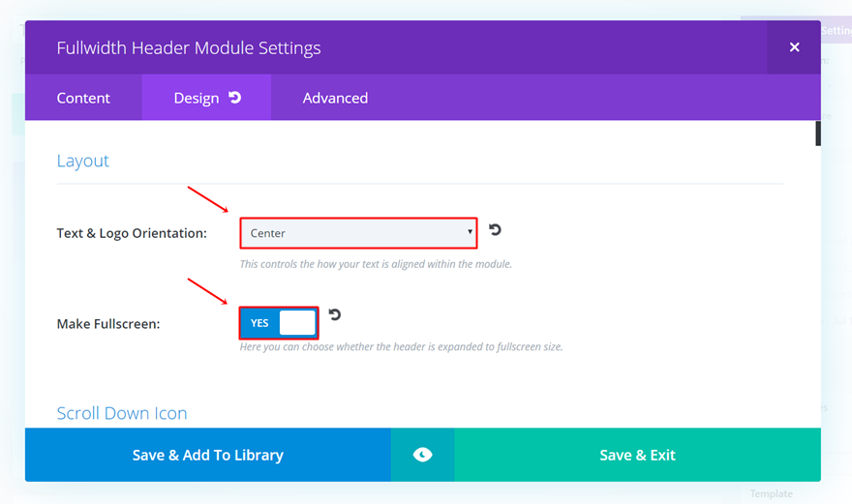Click the Layout section heading
Screen dimensions: 852x504
[x=83, y=161]
